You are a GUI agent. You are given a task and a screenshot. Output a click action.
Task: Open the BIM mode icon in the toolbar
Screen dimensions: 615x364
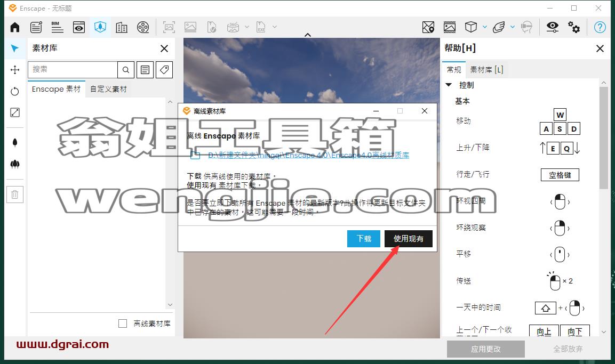[x=57, y=27]
